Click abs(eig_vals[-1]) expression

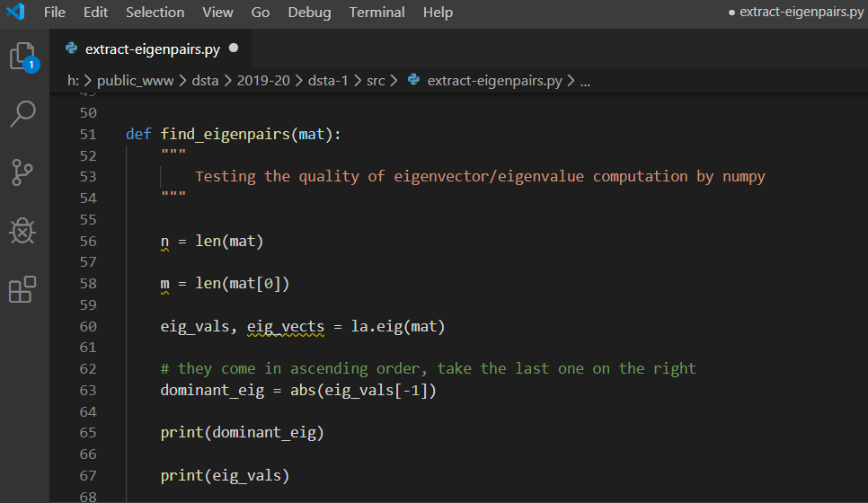(363, 390)
